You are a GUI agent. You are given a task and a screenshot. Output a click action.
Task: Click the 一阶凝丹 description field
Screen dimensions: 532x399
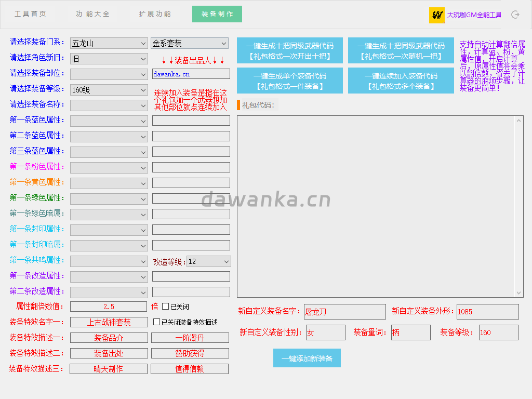(x=190, y=338)
